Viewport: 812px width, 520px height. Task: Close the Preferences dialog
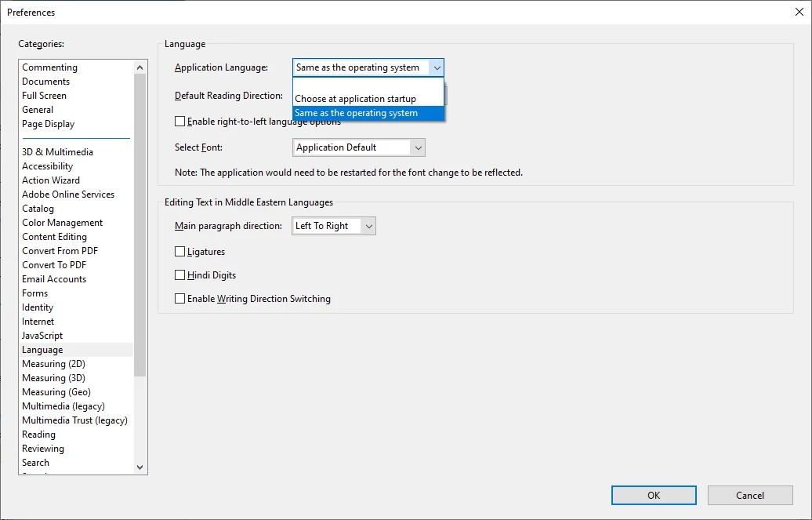tap(799, 12)
